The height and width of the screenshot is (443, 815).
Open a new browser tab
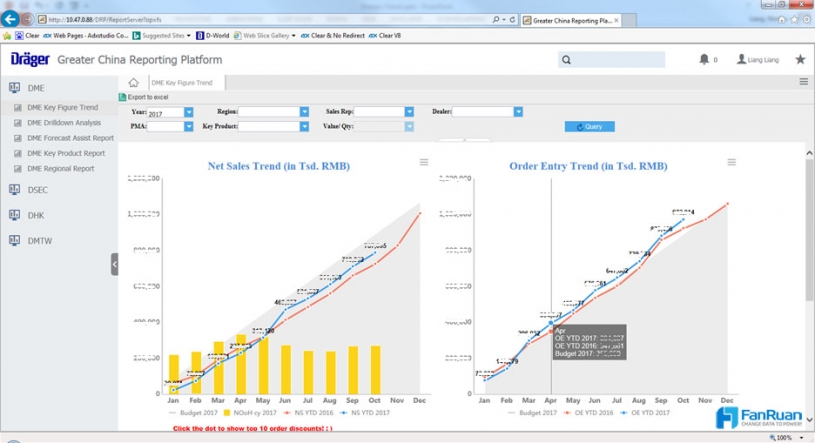(x=629, y=20)
